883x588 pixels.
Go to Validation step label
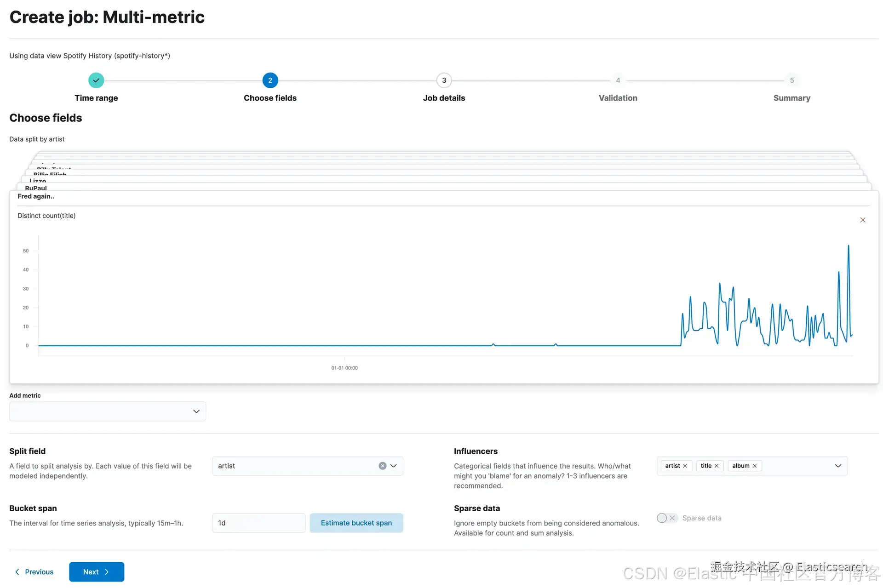click(x=618, y=98)
